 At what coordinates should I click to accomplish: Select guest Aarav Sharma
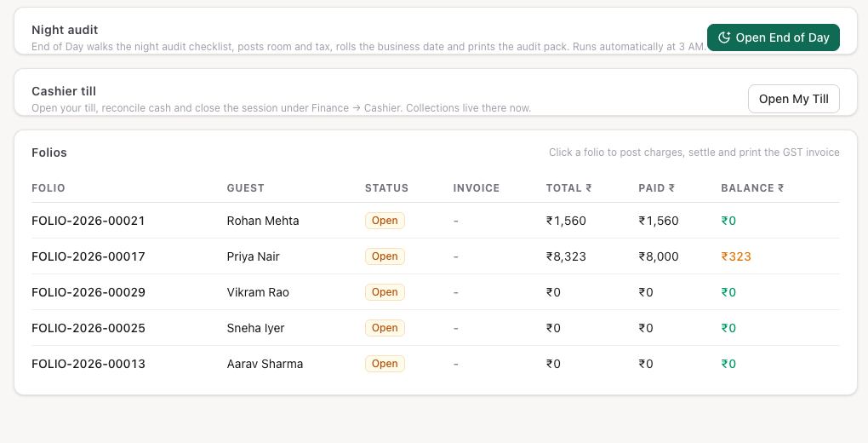266,364
